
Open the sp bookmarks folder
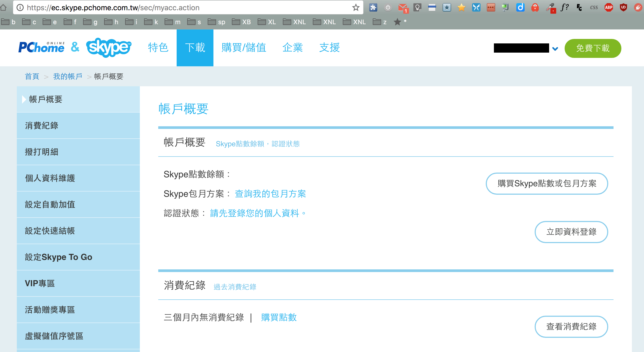tap(216, 22)
